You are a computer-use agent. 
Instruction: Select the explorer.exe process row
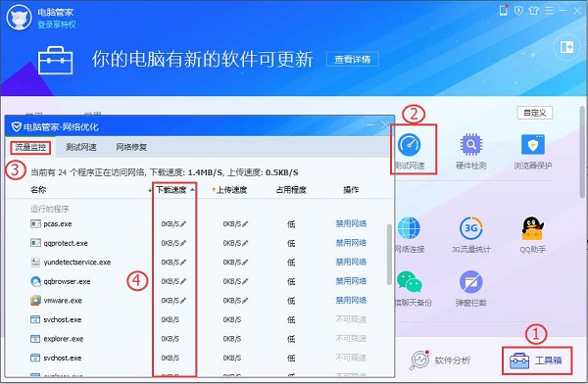click(196, 339)
